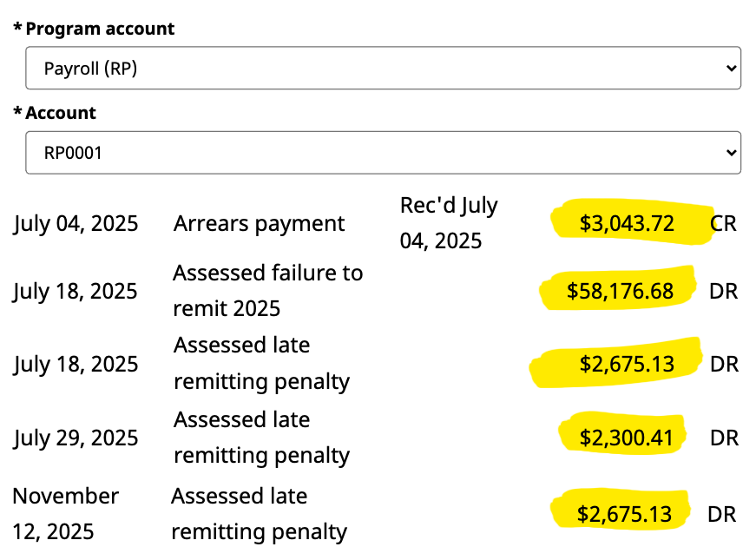Screen dimensions: 756x560
Task: Click the late remitting penalty description for November 12
Action: coord(259,514)
